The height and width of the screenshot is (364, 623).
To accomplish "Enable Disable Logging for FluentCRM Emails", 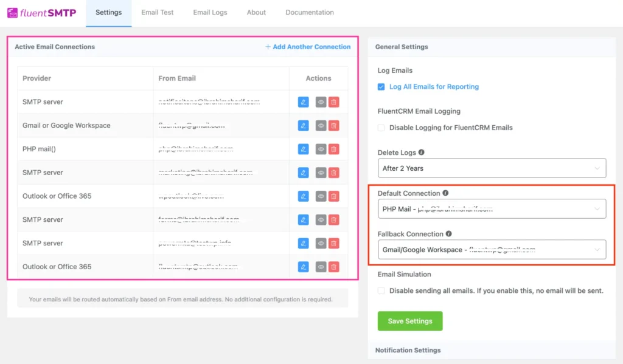I will coord(381,128).
